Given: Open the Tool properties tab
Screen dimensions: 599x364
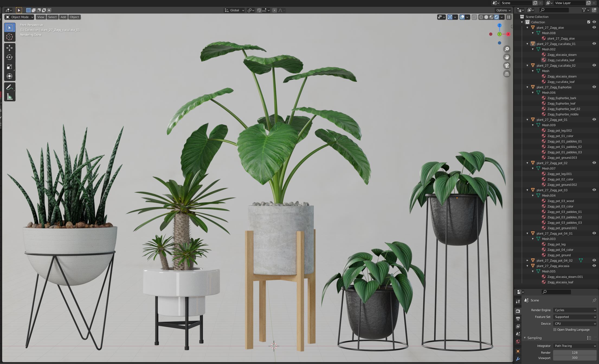Looking at the screenshot, I should tap(518, 301).
